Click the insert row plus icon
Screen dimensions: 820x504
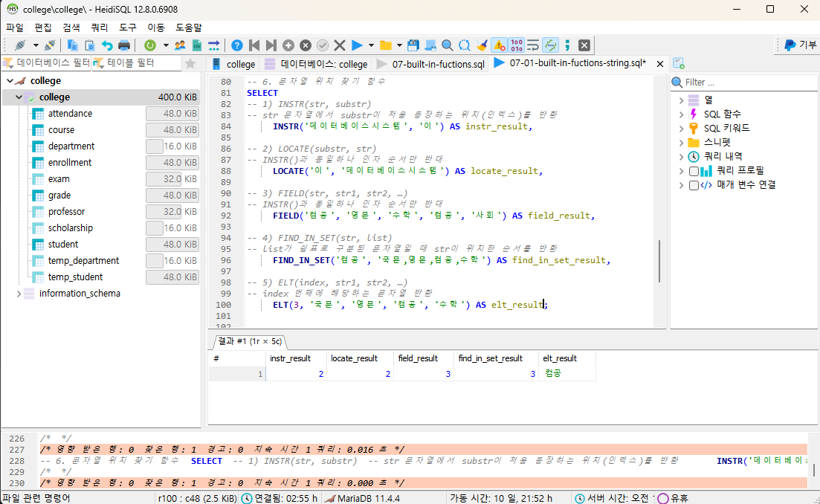click(x=288, y=45)
